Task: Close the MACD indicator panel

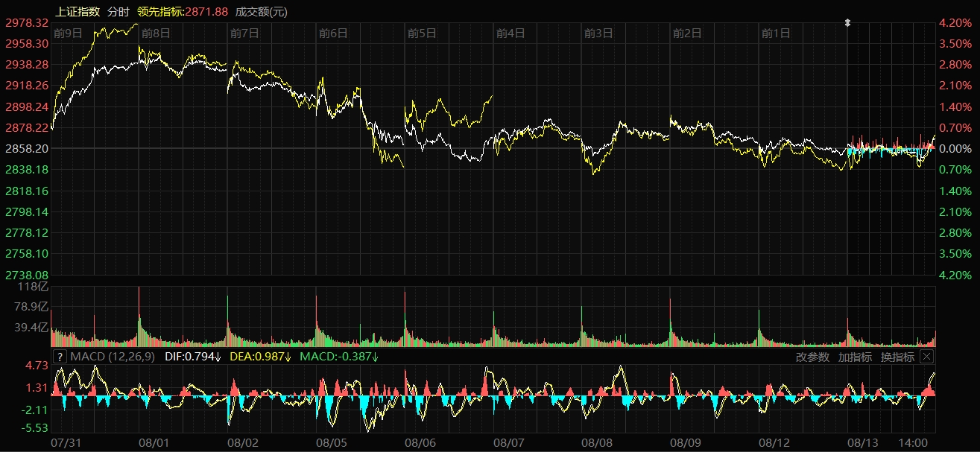Action: coord(926,357)
